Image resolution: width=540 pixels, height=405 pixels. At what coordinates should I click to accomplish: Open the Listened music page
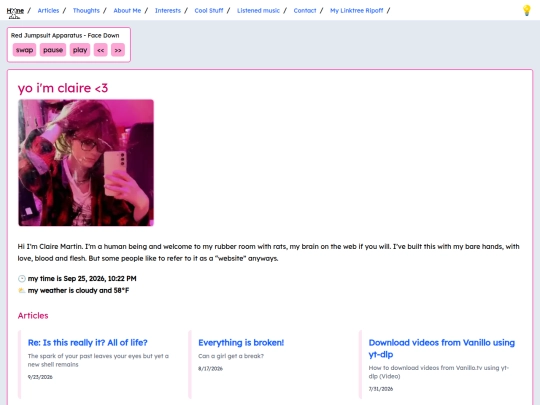pos(258,11)
